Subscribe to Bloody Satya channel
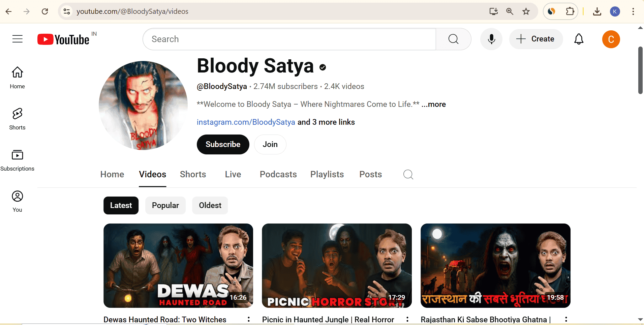 (x=223, y=144)
